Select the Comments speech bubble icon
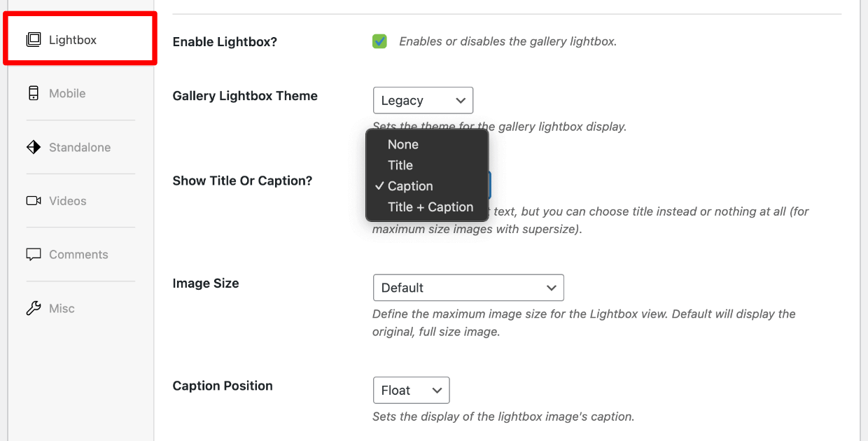Image resolution: width=868 pixels, height=441 pixels. (33, 254)
